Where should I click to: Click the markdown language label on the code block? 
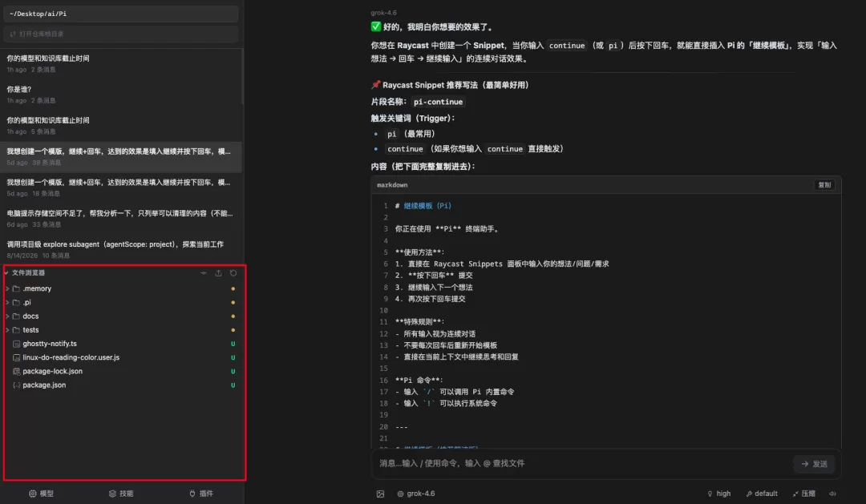point(392,185)
